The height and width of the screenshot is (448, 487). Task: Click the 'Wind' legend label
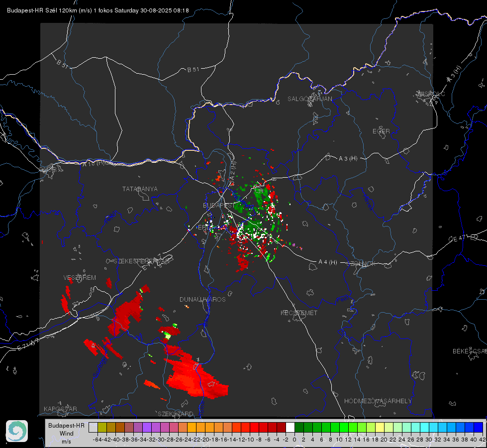click(67, 434)
